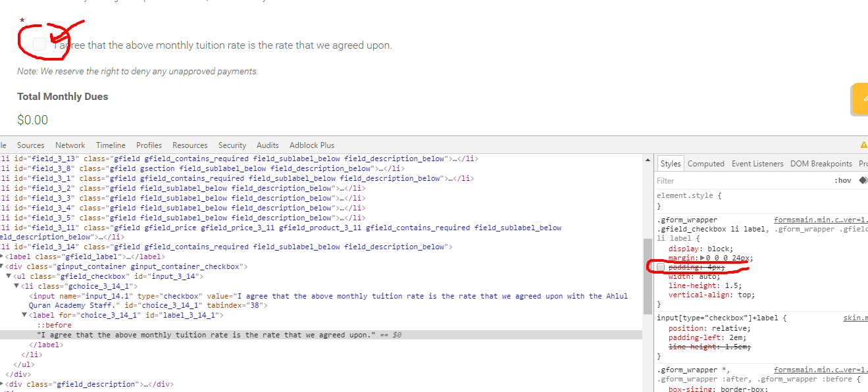Click the struck-through line-height: 1.5em declaration
This screenshot has height=392, width=868.
pyautogui.click(x=709, y=347)
